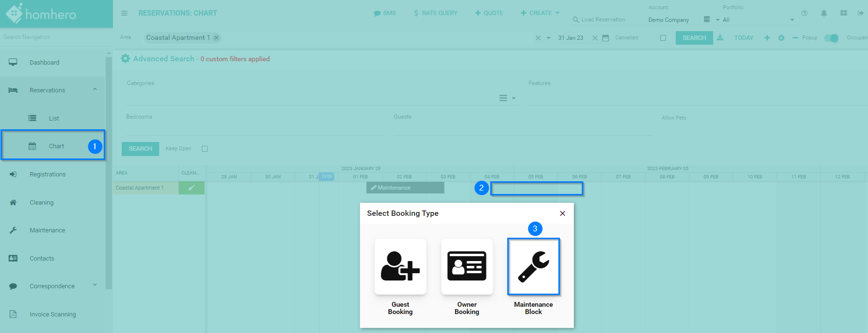The image size is (868, 333).
Task: Select the Maintenance Block wrench icon
Action: (x=534, y=266)
